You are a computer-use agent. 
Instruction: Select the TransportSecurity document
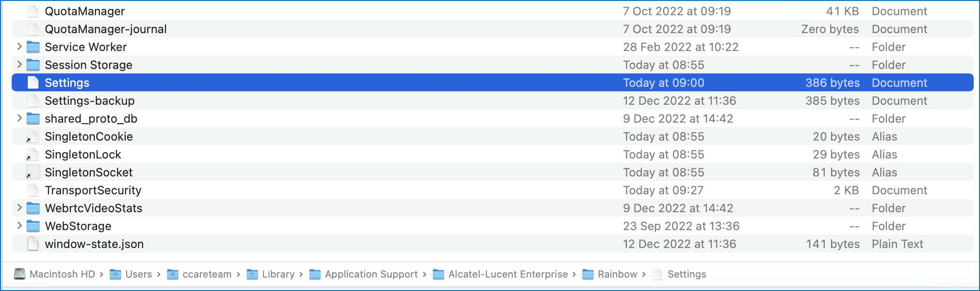93,190
